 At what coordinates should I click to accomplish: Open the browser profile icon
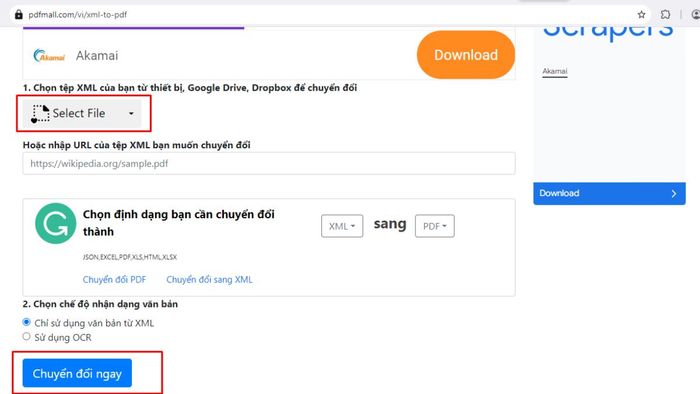(x=696, y=15)
